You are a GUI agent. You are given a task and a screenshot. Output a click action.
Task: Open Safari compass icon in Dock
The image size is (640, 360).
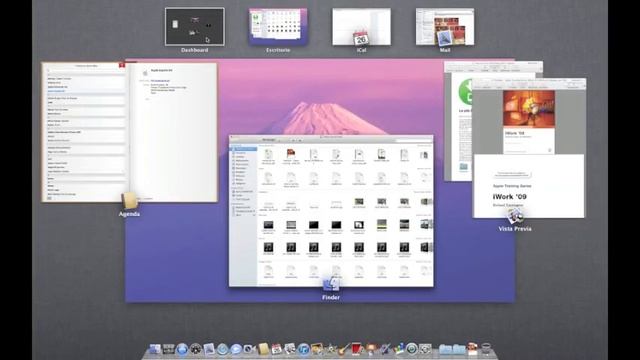222,349
